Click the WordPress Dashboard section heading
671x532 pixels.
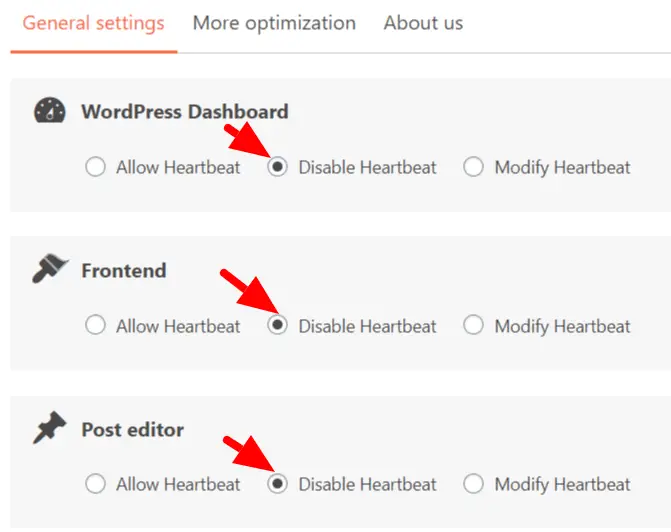point(184,111)
